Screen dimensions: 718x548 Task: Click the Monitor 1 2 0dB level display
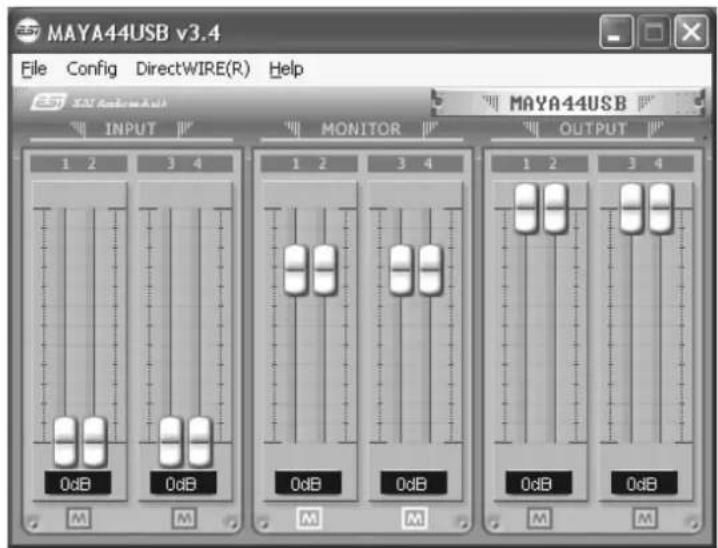(308, 483)
